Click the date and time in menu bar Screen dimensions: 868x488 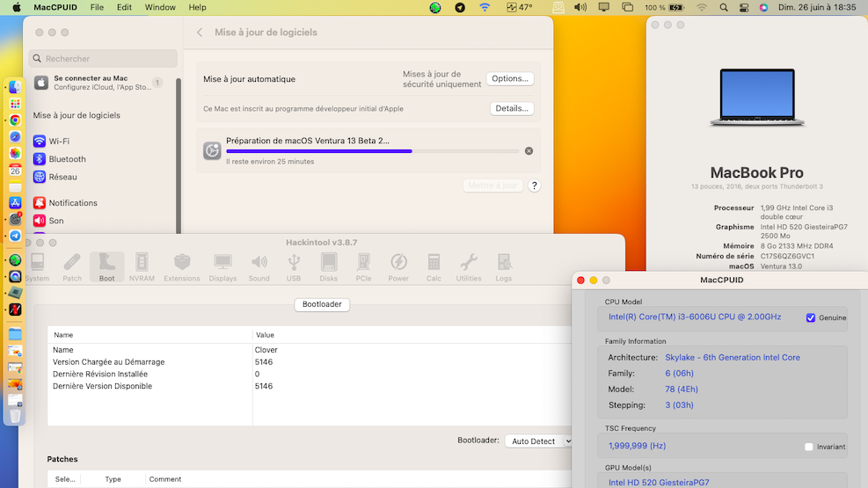816,7
